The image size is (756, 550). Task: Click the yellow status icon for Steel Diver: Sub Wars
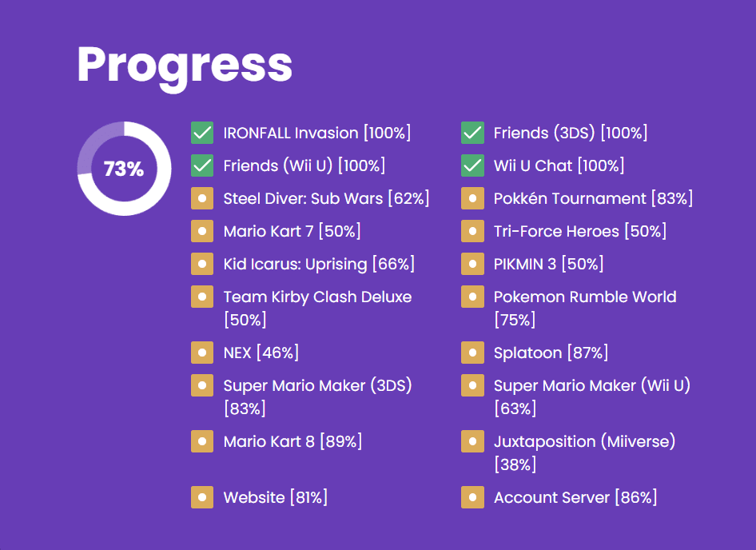tap(202, 198)
